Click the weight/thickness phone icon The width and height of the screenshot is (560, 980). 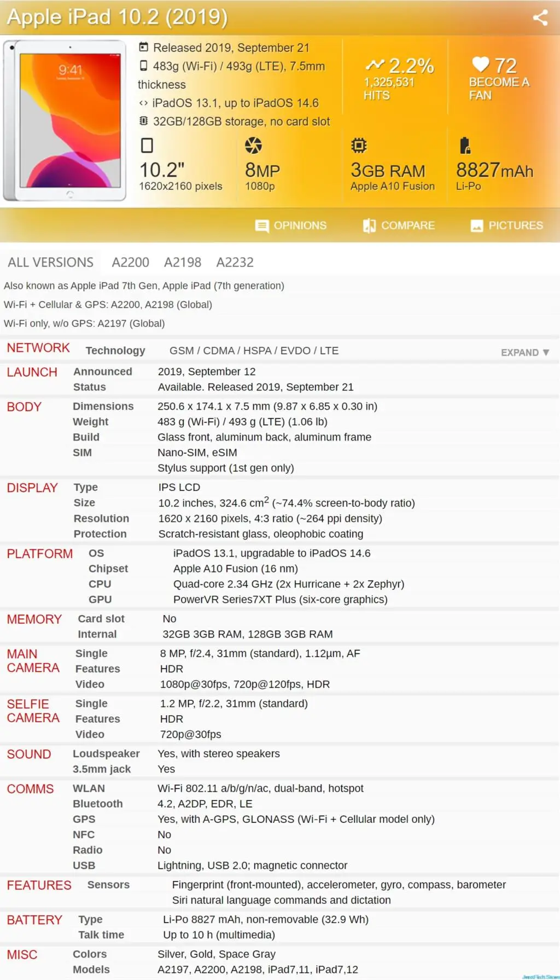143,66
